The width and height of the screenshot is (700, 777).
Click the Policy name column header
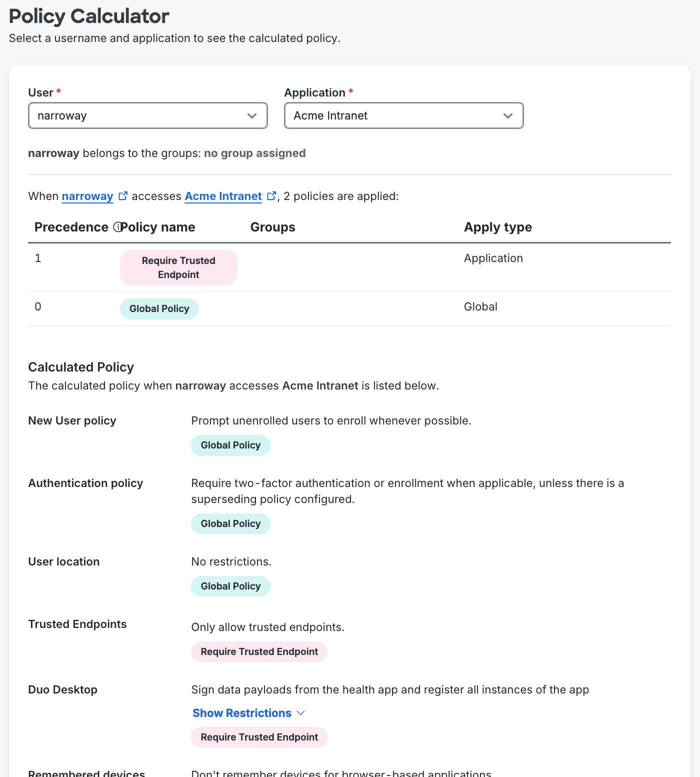pos(158,226)
